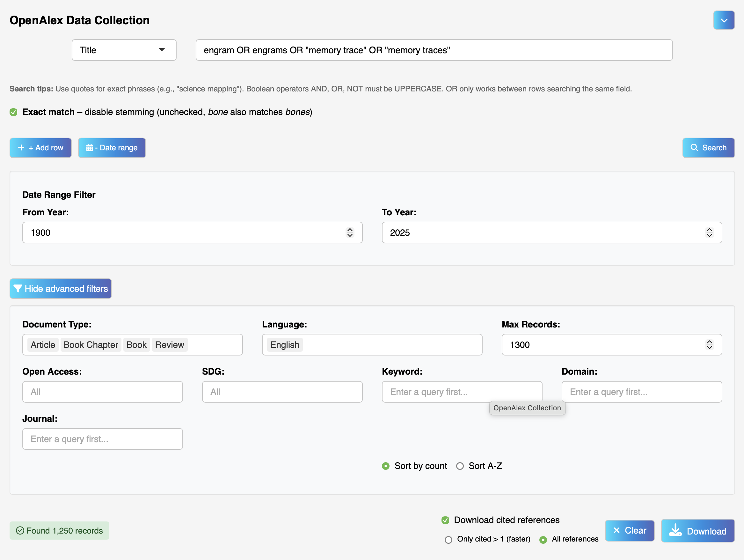Select the All references radio button
Viewport: 744px width, 560px height.
543,540
